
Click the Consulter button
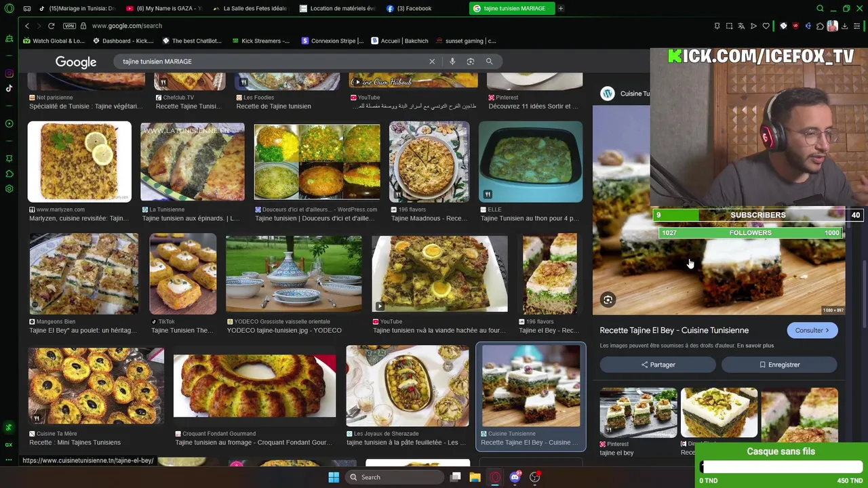(x=812, y=330)
